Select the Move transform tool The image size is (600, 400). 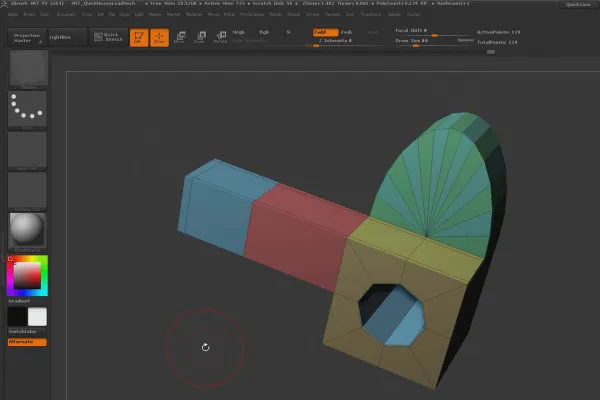(179, 37)
